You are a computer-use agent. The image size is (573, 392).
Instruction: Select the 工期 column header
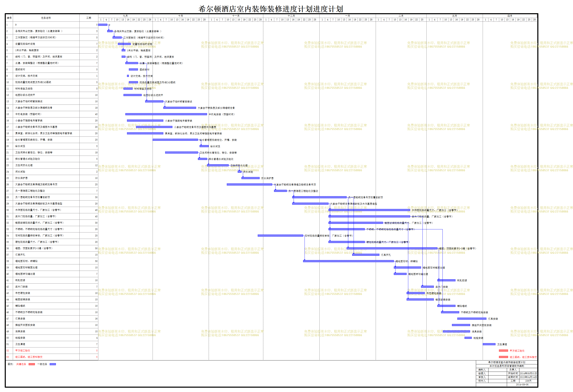89,18
